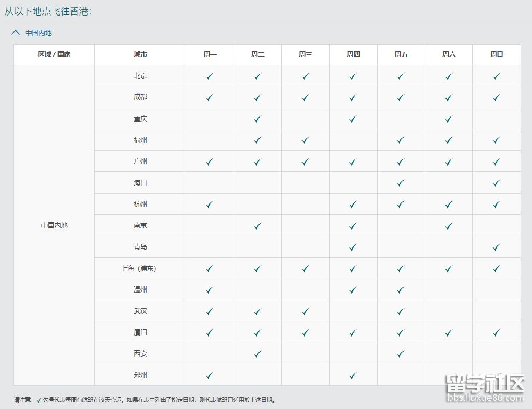This screenshot has height=409, width=532.
Task: Click 重庆 Tuesday (周二) checkmark
Action: coord(257,119)
